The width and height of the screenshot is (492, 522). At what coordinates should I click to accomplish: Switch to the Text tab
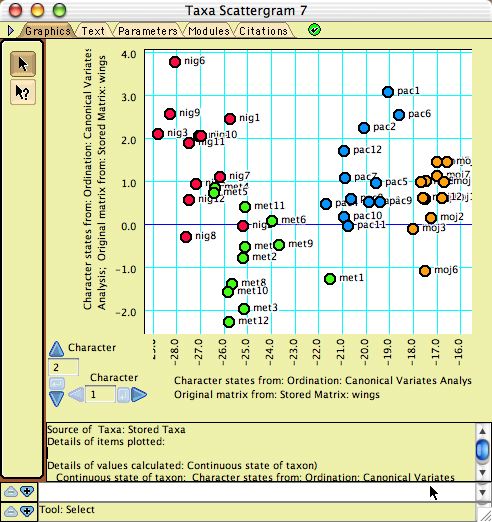[93, 31]
